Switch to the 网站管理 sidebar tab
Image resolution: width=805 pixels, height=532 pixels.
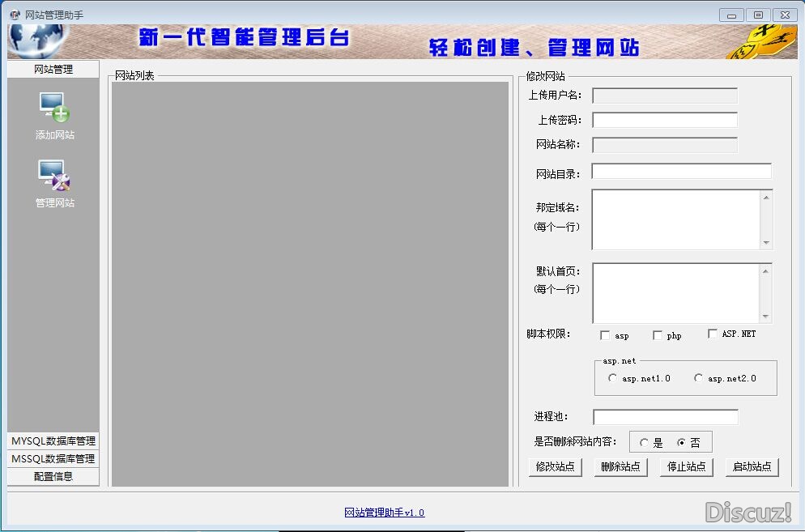(x=53, y=70)
